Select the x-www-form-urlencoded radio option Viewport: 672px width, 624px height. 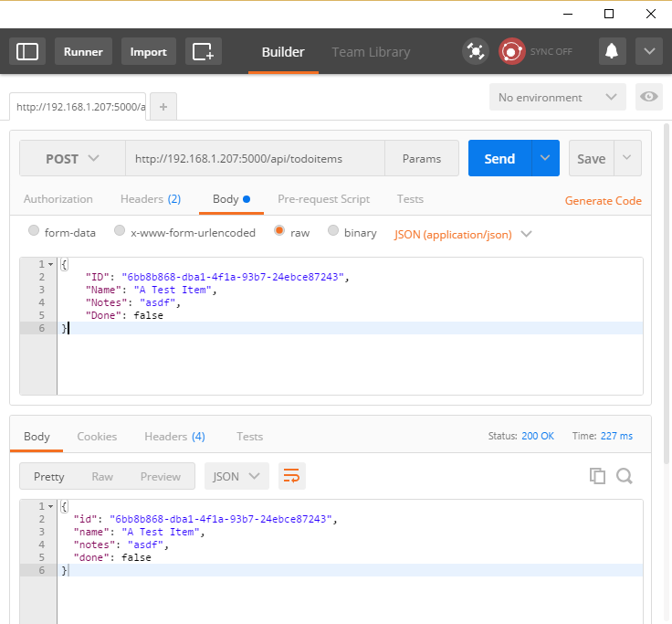(120, 231)
